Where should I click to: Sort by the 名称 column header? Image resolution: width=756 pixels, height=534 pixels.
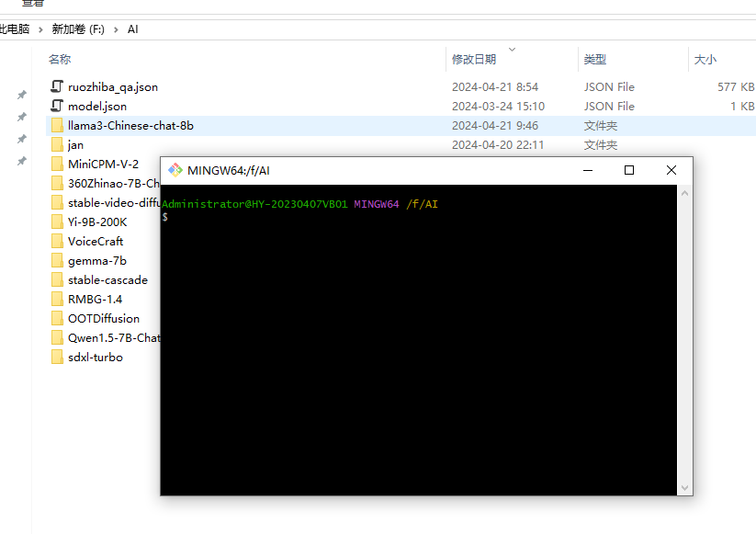[x=60, y=60]
